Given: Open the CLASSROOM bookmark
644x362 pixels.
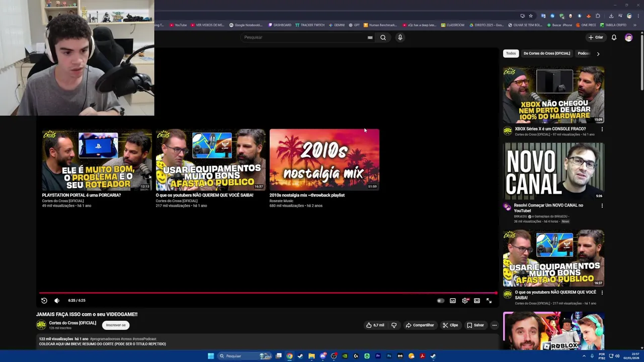Looking at the screenshot, I should click(453, 25).
